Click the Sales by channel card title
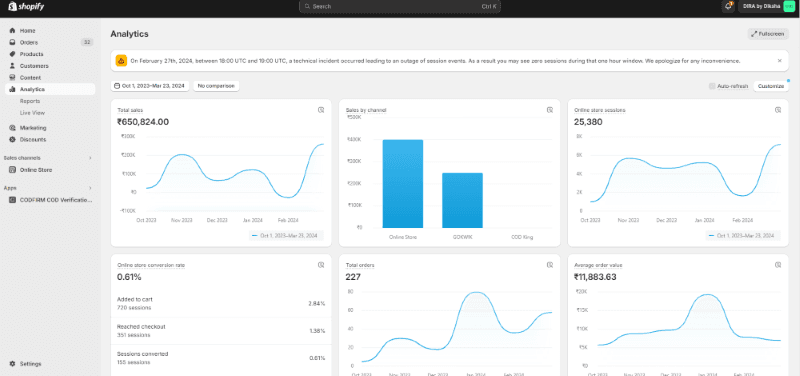Viewport: 800px width, 376px height. coord(366,110)
